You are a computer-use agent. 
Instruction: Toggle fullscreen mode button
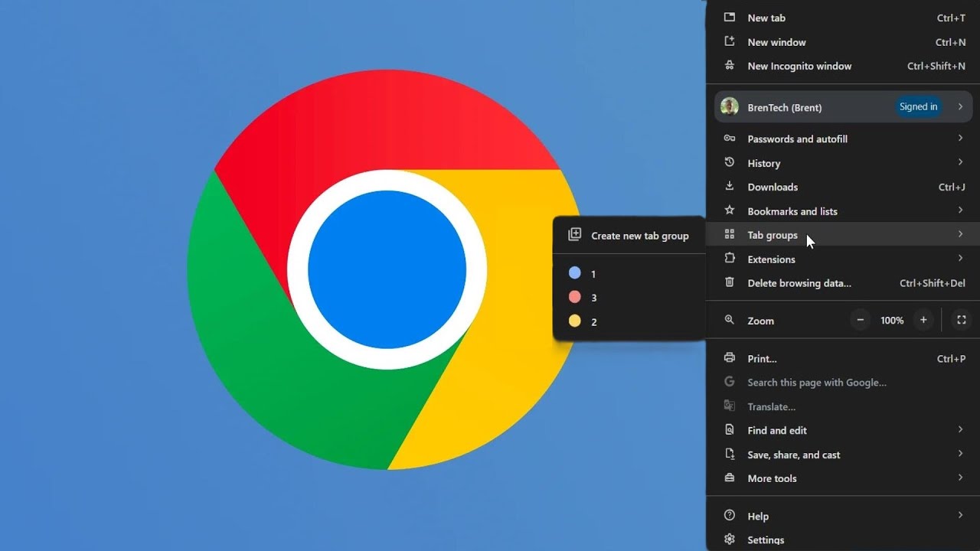coord(961,320)
